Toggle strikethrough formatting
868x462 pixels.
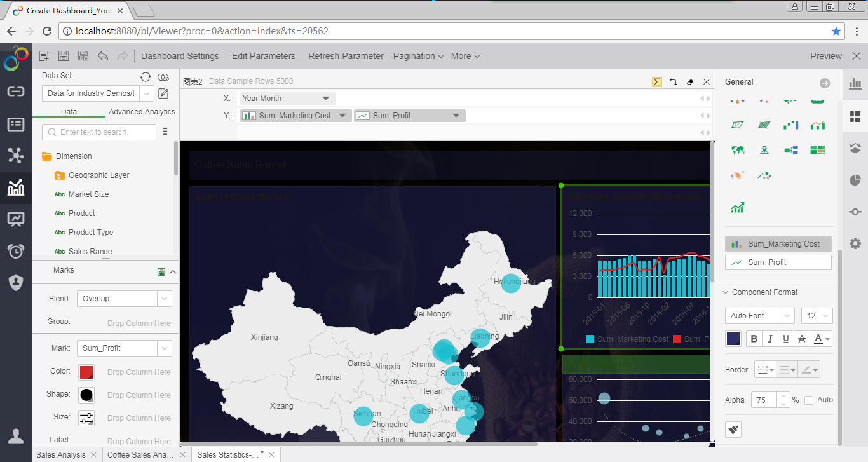[x=802, y=339]
